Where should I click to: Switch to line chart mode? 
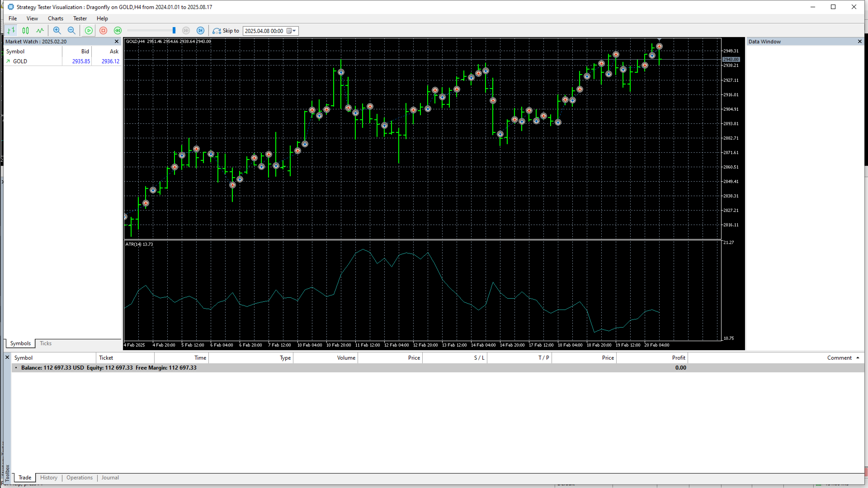coord(40,31)
